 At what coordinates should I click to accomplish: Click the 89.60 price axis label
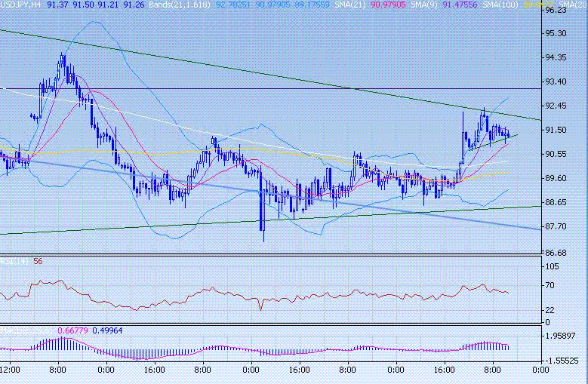555,178
